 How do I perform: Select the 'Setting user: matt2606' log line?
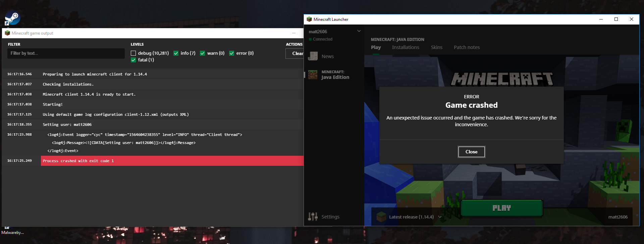coord(67,125)
